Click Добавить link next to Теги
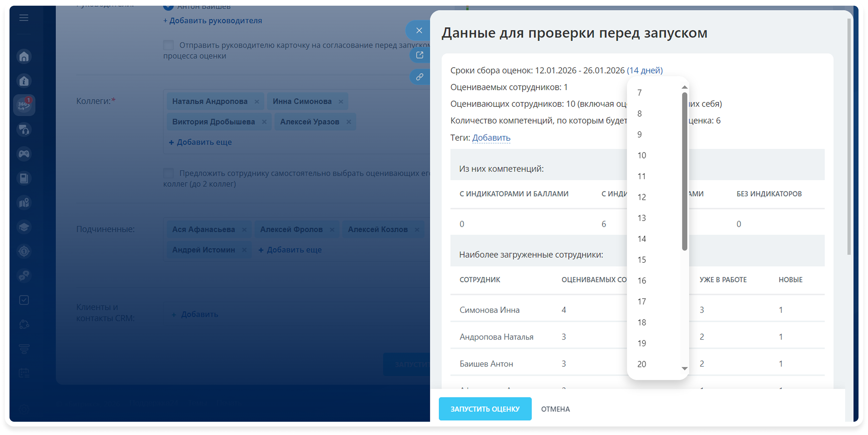 pos(491,138)
